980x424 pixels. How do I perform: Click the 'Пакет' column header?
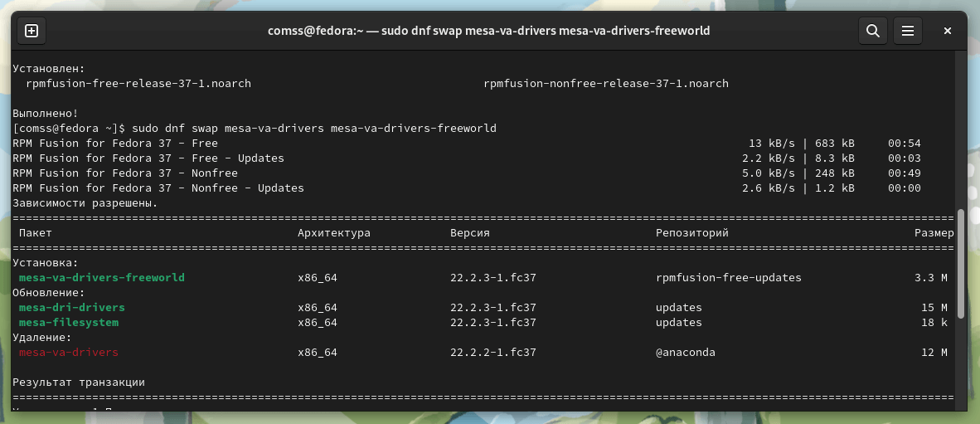[x=36, y=233]
